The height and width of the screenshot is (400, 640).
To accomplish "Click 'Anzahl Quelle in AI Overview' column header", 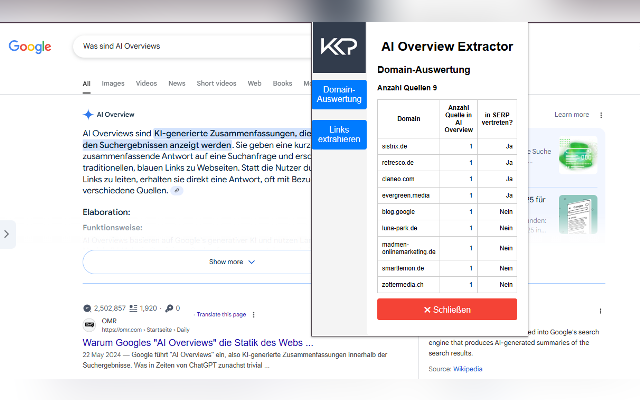I will (x=458, y=119).
